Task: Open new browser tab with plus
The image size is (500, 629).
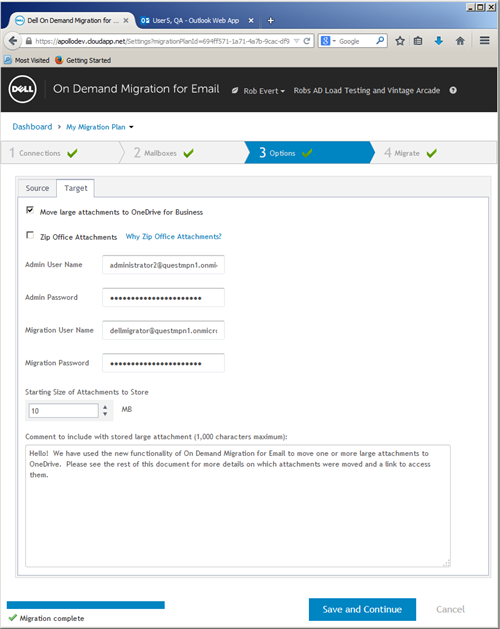Action: coord(270,20)
